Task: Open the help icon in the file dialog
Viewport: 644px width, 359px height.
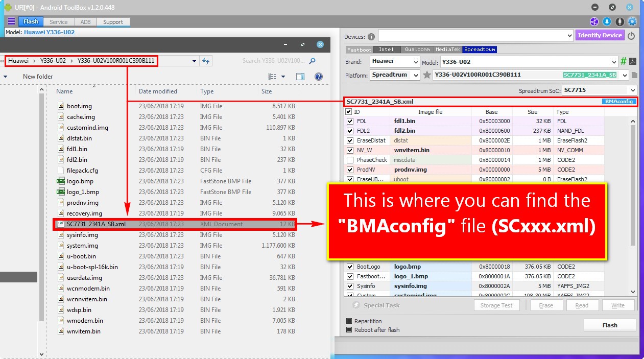Action: [319, 77]
